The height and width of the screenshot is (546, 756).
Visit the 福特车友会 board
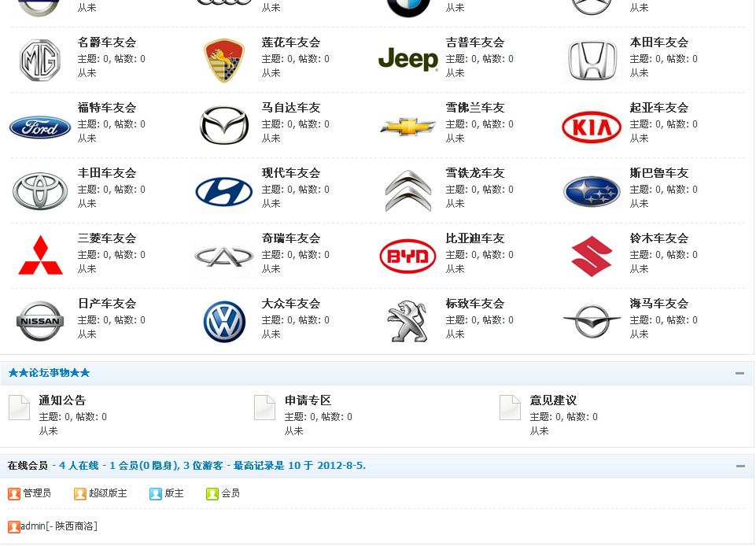(107, 108)
